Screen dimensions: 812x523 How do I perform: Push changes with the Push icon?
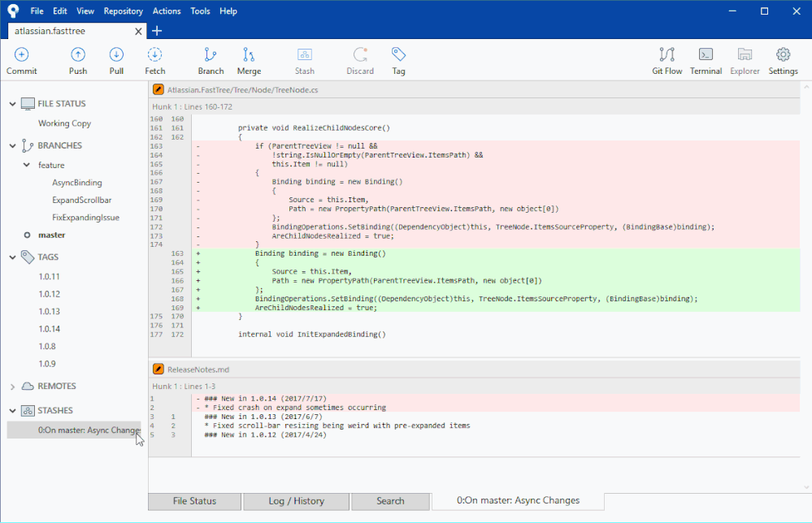78,54
